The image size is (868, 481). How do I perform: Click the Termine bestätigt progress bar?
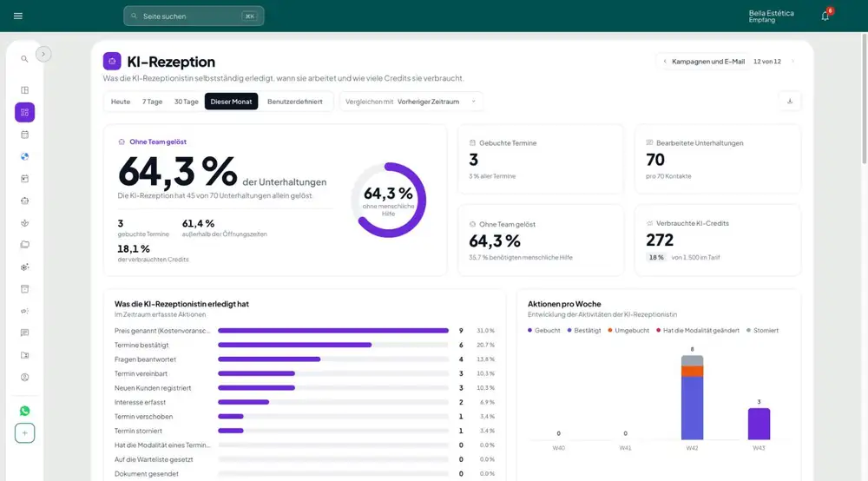[332, 345]
